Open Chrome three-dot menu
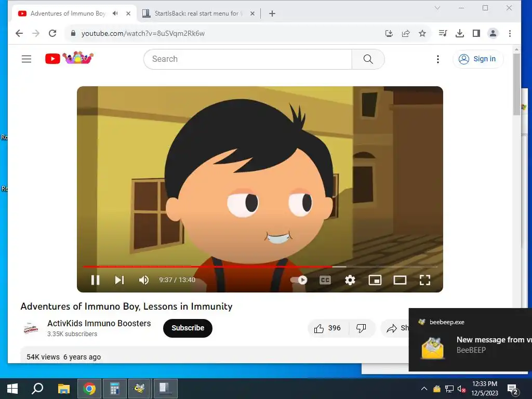532x399 pixels. pyautogui.click(x=510, y=33)
